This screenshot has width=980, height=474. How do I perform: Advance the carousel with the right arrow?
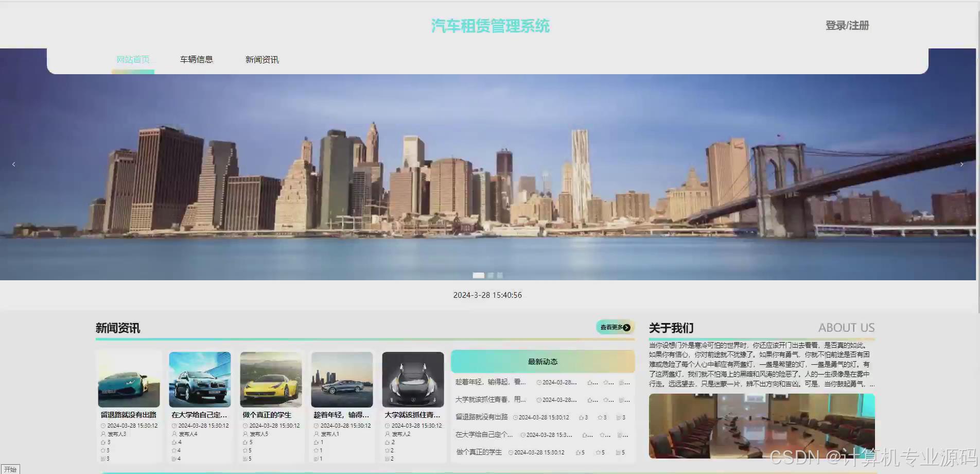click(961, 164)
